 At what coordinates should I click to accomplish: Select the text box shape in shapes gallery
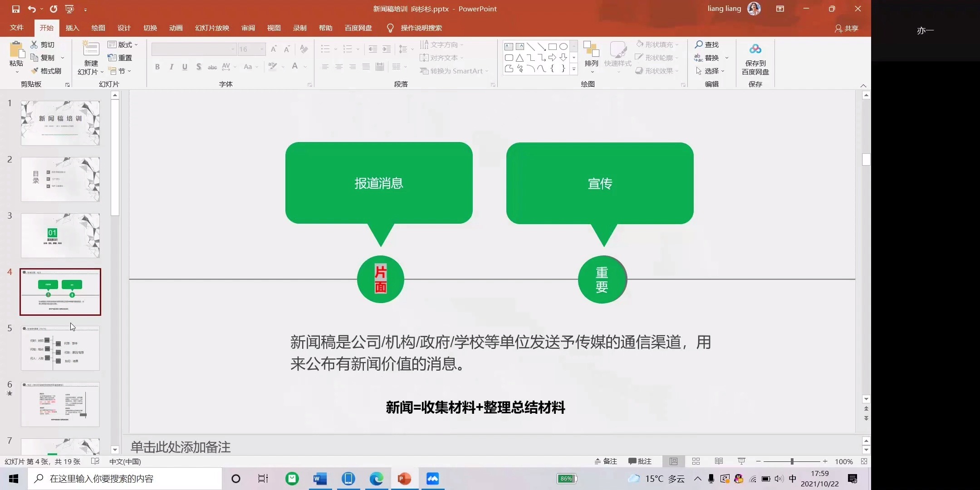(x=509, y=46)
